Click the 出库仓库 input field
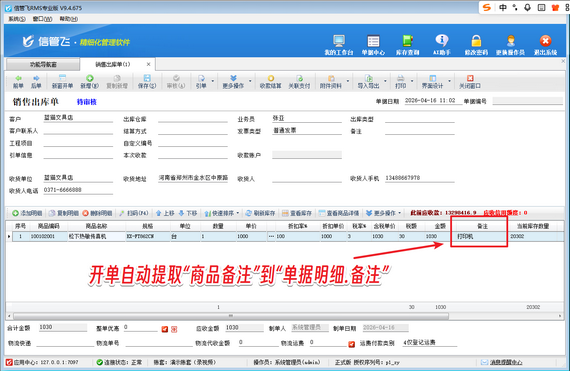The height and width of the screenshot is (371, 570). (x=193, y=118)
